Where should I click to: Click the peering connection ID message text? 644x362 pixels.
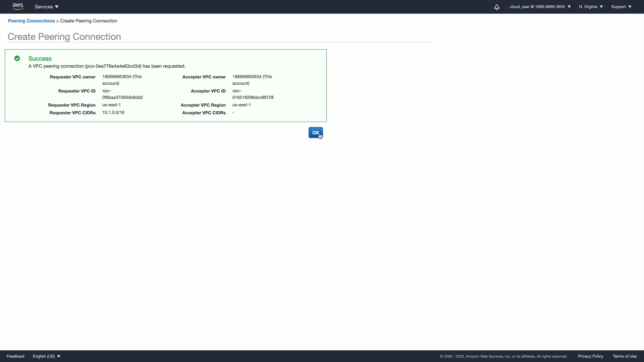(107, 66)
